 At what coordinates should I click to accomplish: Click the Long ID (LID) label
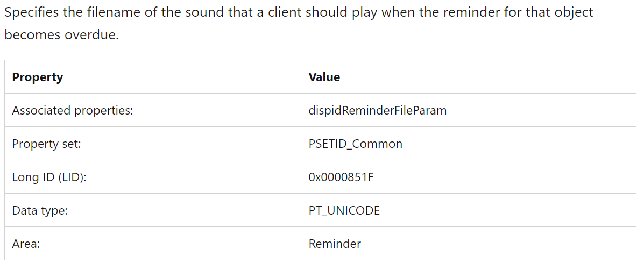pos(49,177)
